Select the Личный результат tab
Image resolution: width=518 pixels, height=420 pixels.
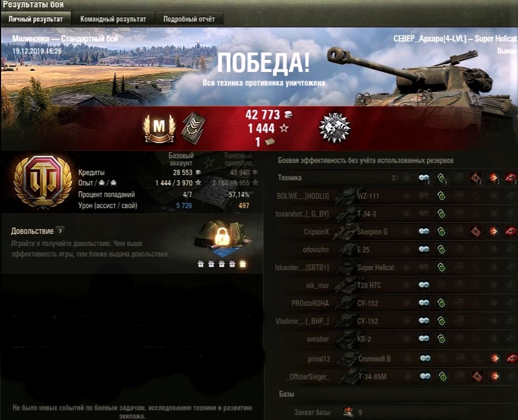36,19
